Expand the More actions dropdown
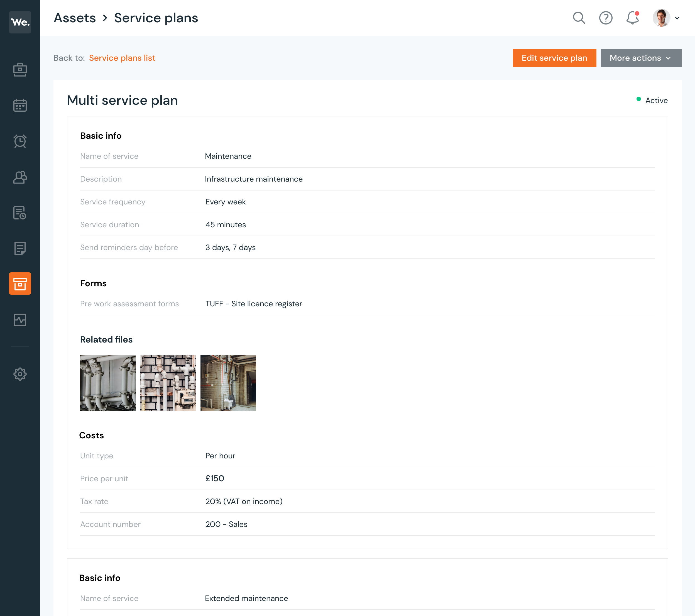The width and height of the screenshot is (695, 616). [641, 58]
